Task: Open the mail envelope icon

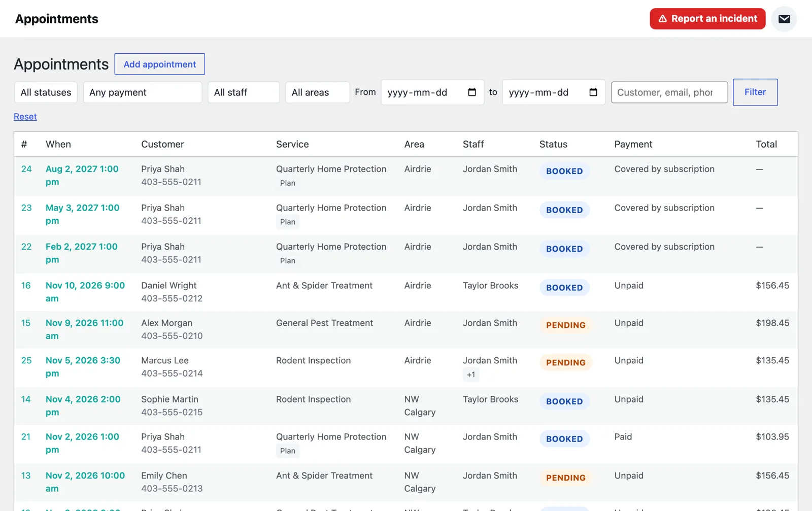Action: [784, 19]
